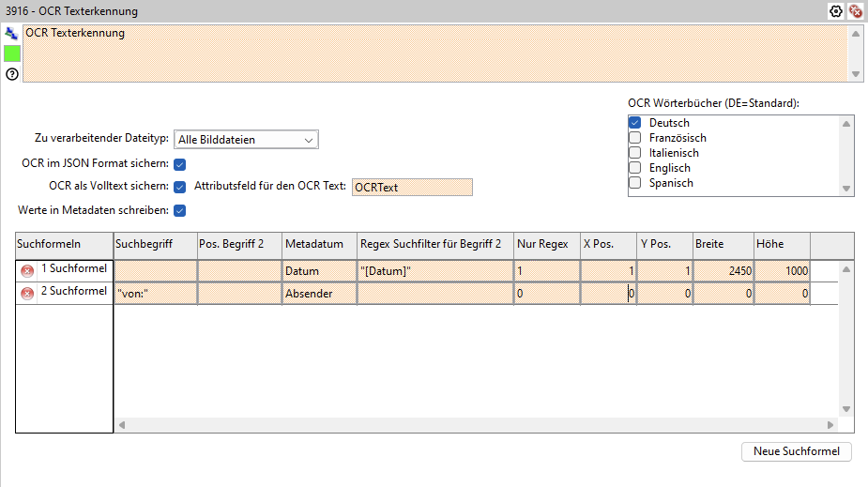
Task: Toggle 'Werte in Metadaten schreiben' checkbox
Action: click(180, 209)
